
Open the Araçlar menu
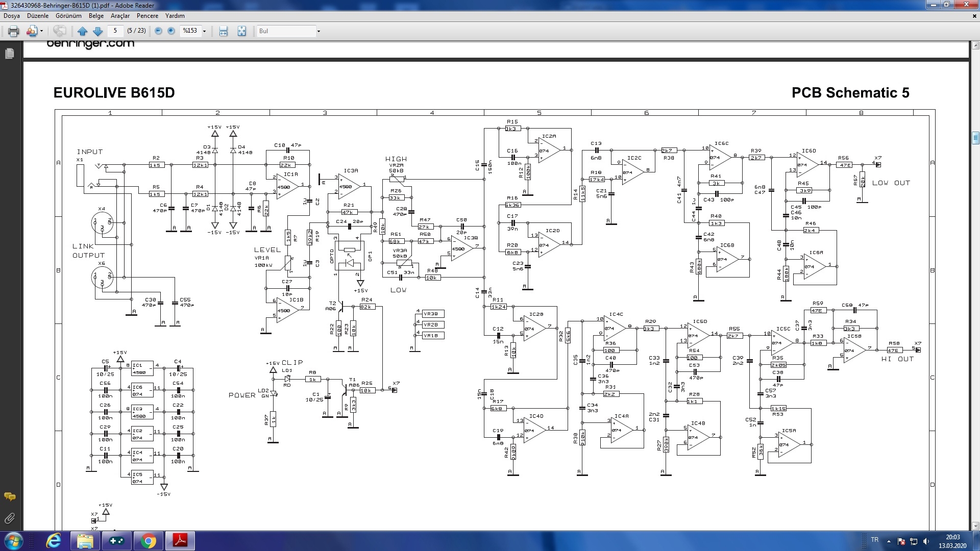[x=120, y=16]
